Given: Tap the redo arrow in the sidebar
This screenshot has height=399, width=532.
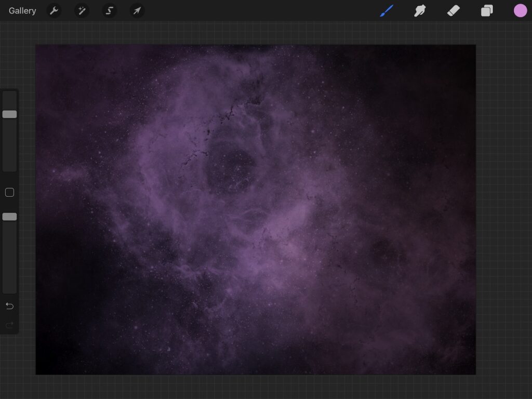Looking at the screenshot, I should (x=9, y=325).
